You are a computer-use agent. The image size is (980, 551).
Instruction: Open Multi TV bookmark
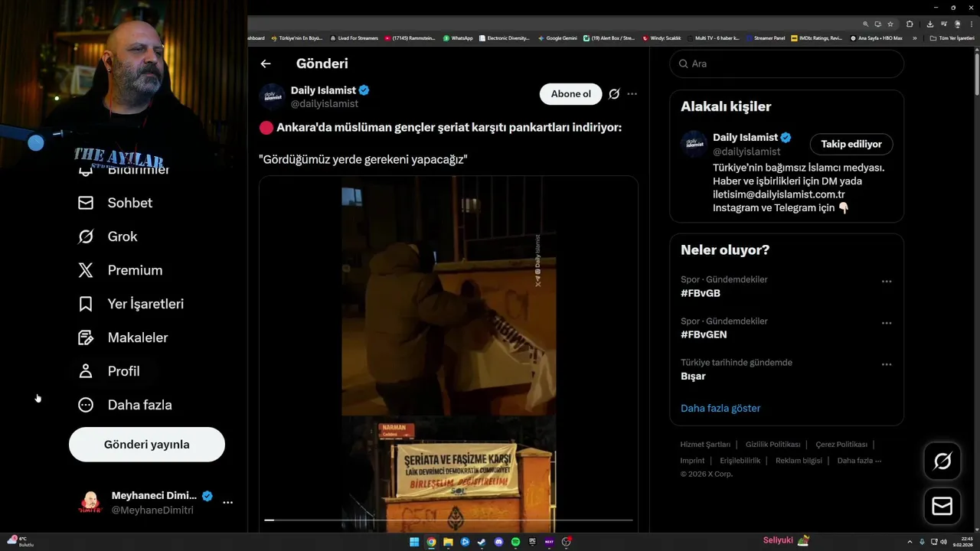(x=714, y=38)
